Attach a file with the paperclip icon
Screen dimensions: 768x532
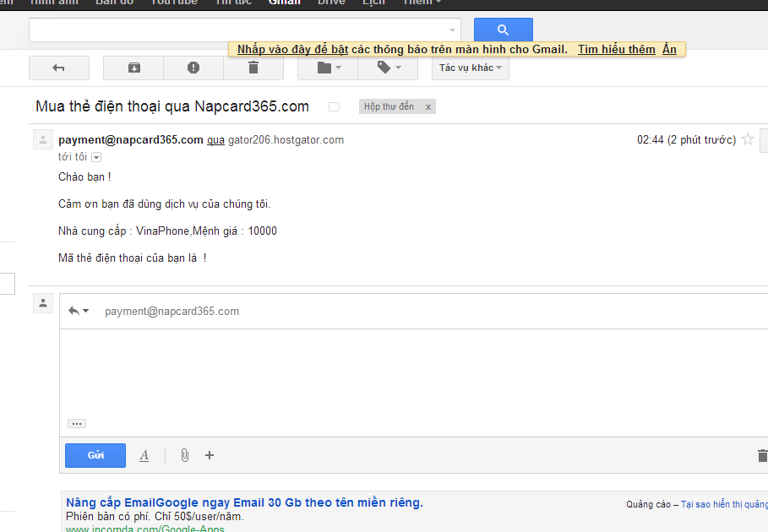click(185, 455)
